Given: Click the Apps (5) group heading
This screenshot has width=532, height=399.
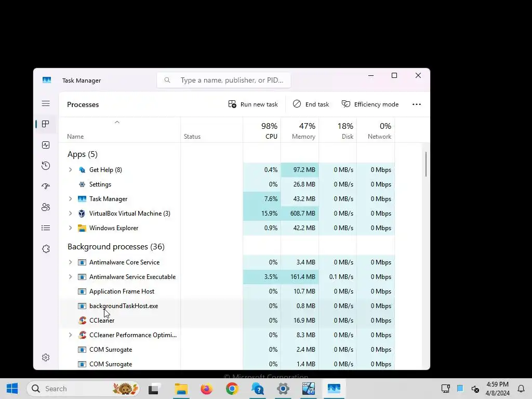Looking at the screenshot, I should tap(83, 154).
